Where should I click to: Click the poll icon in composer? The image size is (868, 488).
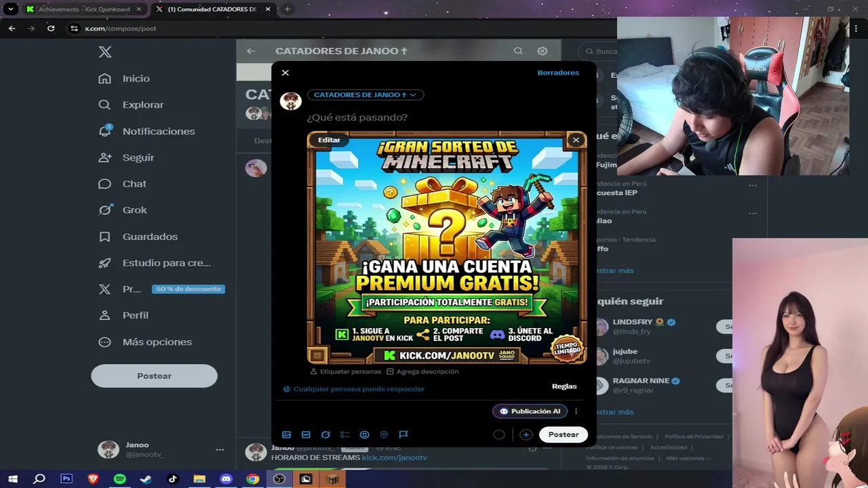(345, 434)
